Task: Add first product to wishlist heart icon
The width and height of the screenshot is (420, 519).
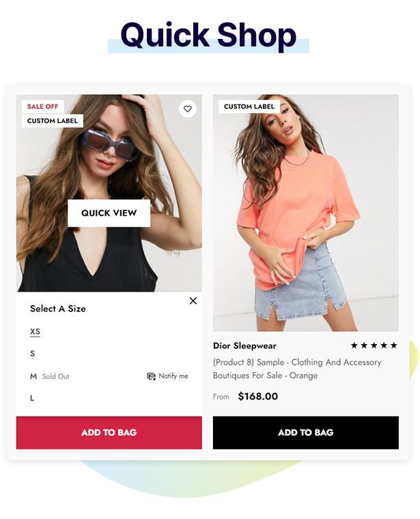Action: (x=187, y=109)
